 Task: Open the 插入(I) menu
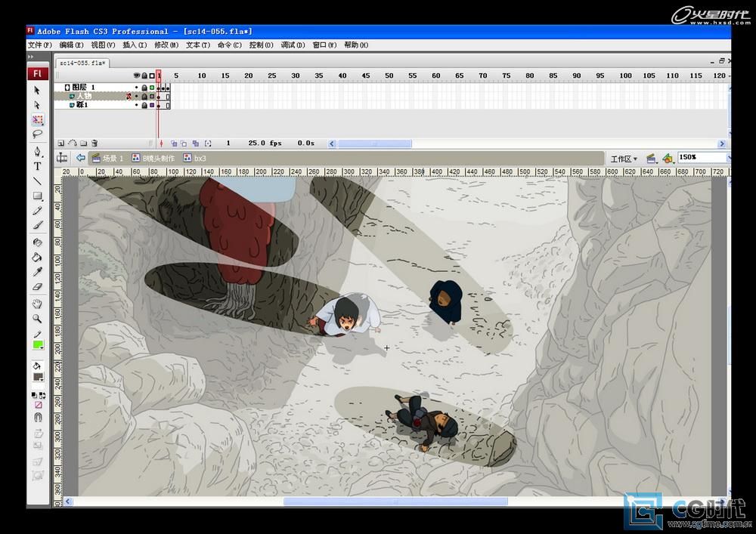point(135,45)
